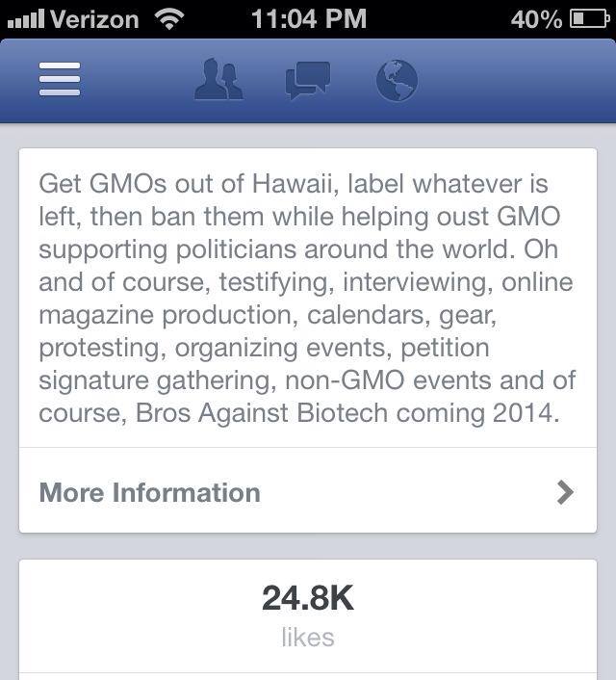Open the messages chat bubbles icon

[x=307, y=80]
